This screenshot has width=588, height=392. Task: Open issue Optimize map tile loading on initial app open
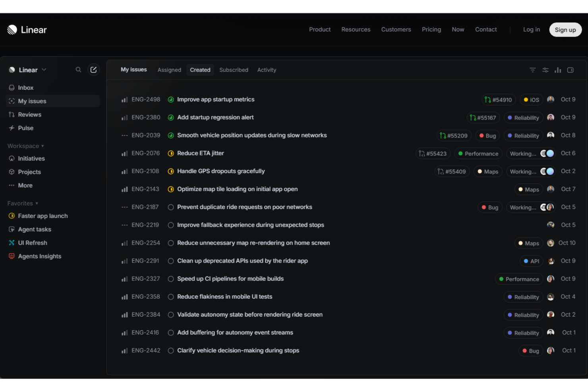coord(237,189)
